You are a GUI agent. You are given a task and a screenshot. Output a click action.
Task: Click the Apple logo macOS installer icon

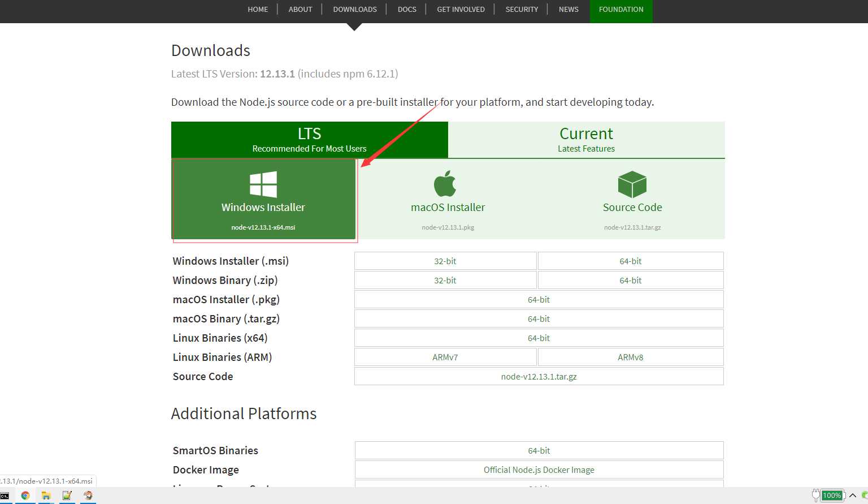(445, 183)
